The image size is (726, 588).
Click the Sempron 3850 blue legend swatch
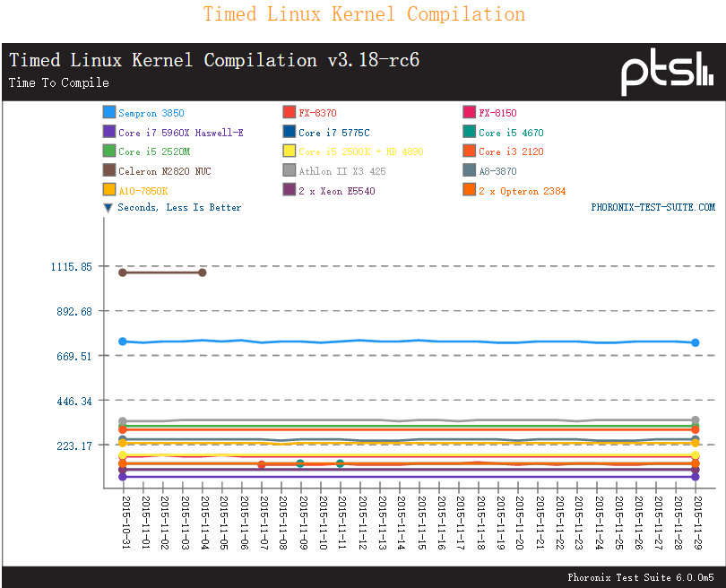click(109, 113)
